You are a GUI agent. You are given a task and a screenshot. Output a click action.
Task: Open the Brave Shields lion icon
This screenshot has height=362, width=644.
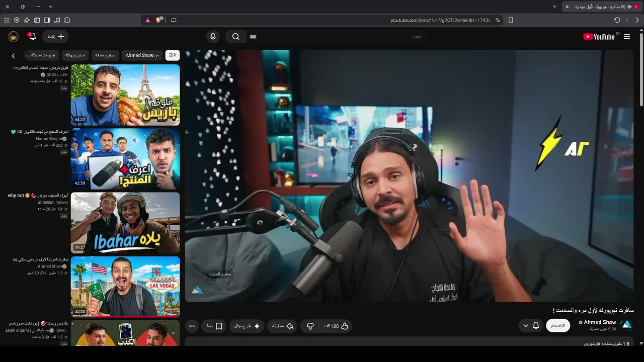click(x=159, y=20)
